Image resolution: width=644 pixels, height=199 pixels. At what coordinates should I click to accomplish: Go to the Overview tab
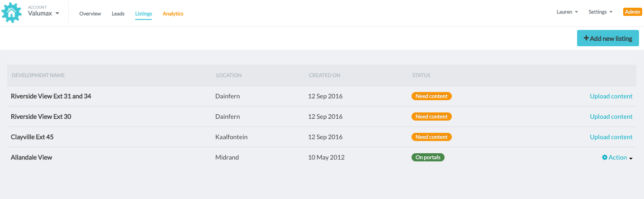pos(90,14)
